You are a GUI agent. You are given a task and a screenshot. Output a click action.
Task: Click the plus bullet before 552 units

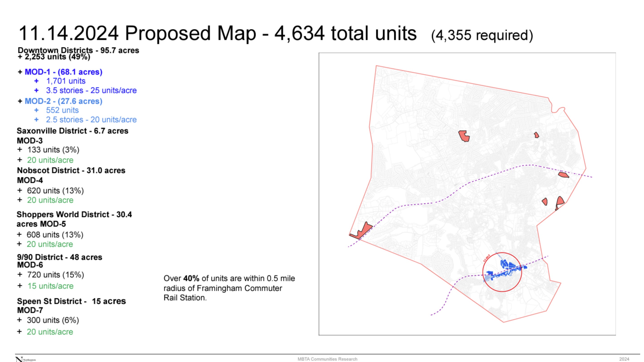coord(37,110)
